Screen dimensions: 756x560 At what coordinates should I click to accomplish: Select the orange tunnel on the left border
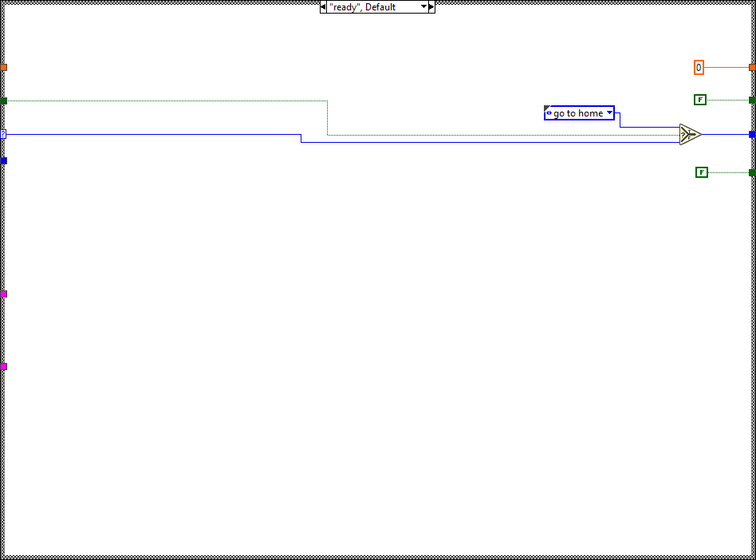(3, 68)
